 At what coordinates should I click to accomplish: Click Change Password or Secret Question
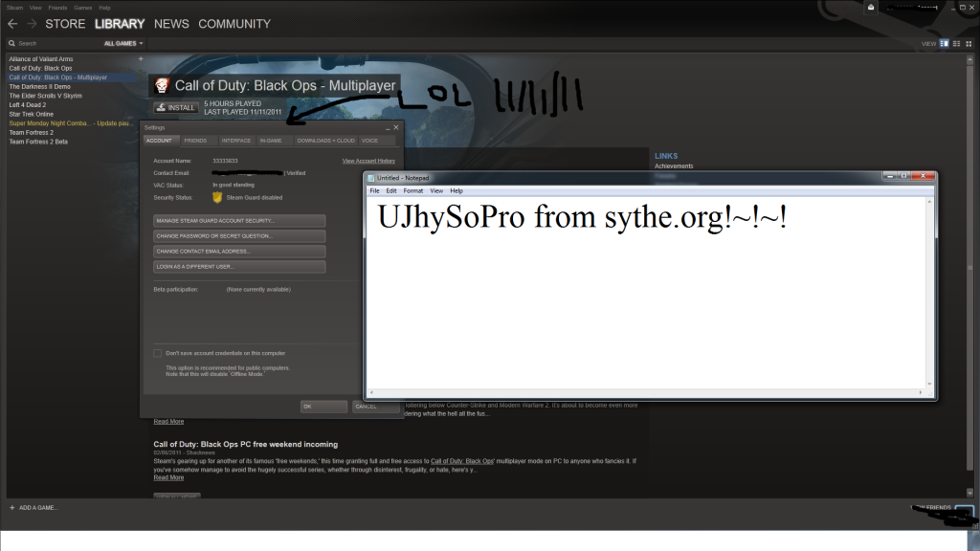[239, 236]
